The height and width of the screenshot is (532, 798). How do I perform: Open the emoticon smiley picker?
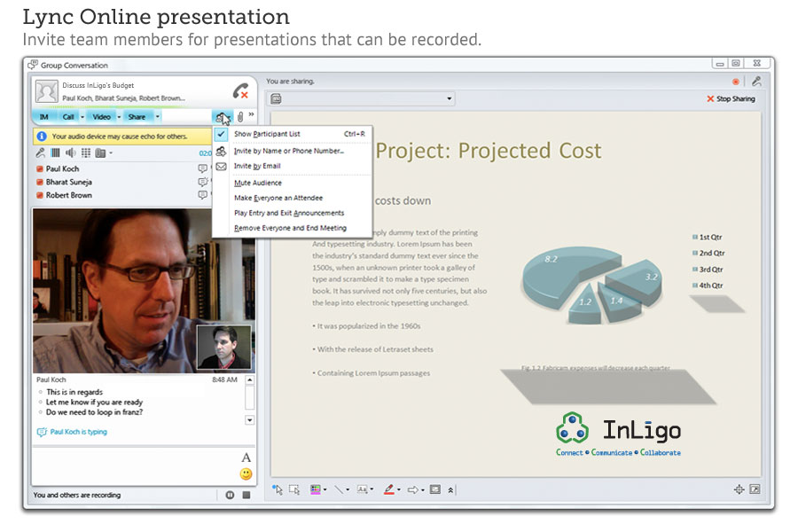coord(246,474)
